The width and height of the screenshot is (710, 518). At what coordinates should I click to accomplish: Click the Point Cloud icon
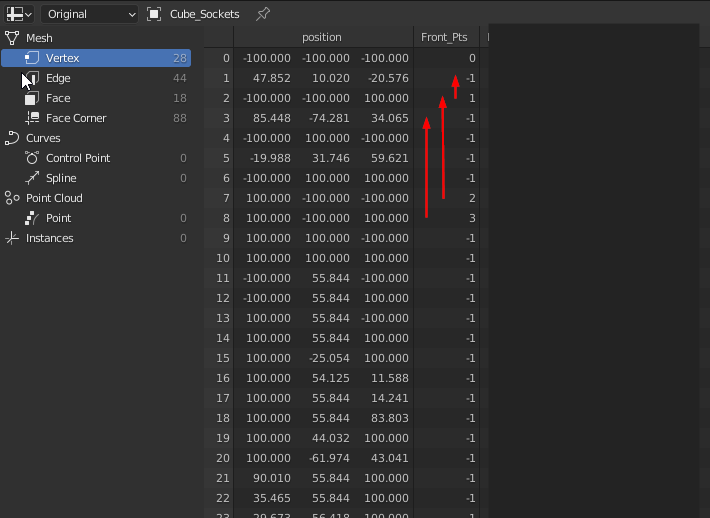point(12,198)
